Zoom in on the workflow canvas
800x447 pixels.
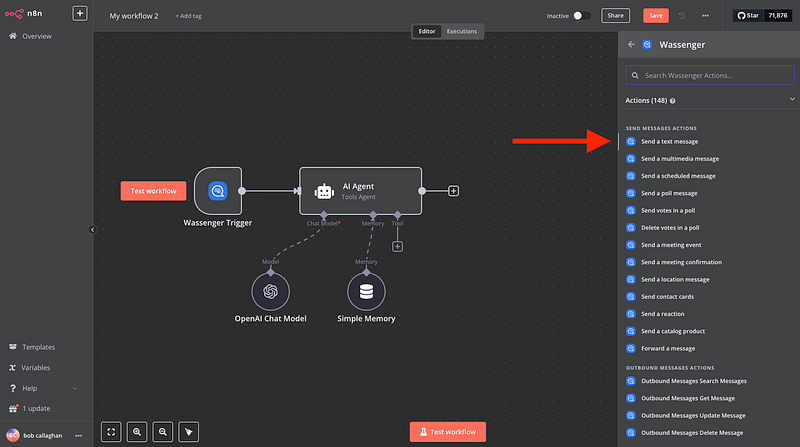click(x=137, y=432)
